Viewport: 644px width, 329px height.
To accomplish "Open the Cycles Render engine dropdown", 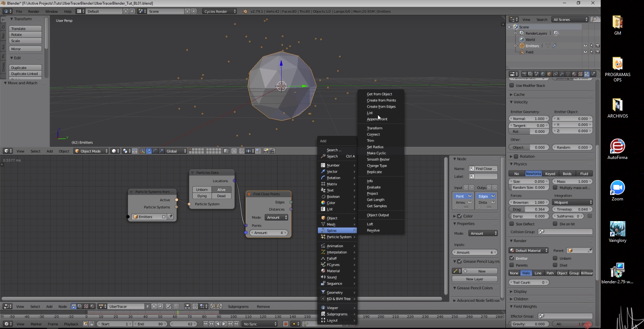I will click(220, 11).
